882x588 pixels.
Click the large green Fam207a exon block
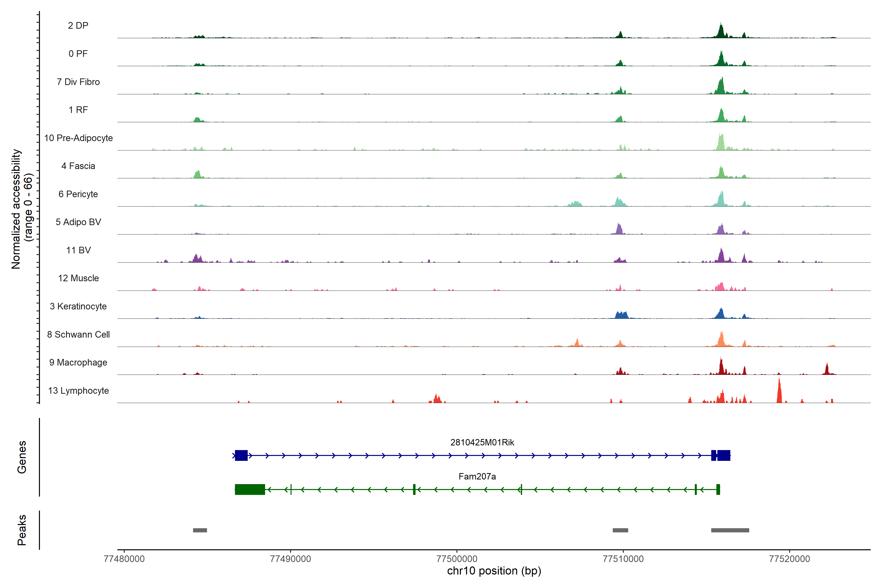(x=250, y=489)
